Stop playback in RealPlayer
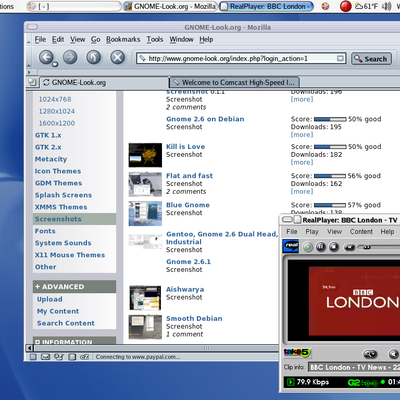 334,247
